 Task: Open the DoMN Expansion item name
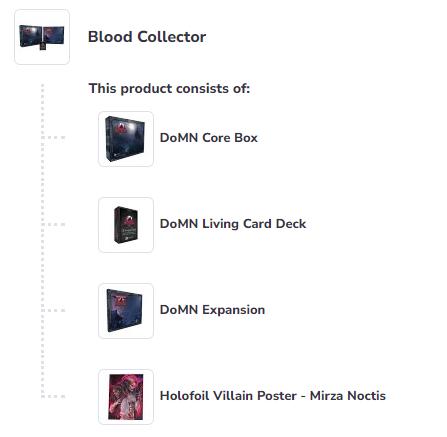pos(212,310)
